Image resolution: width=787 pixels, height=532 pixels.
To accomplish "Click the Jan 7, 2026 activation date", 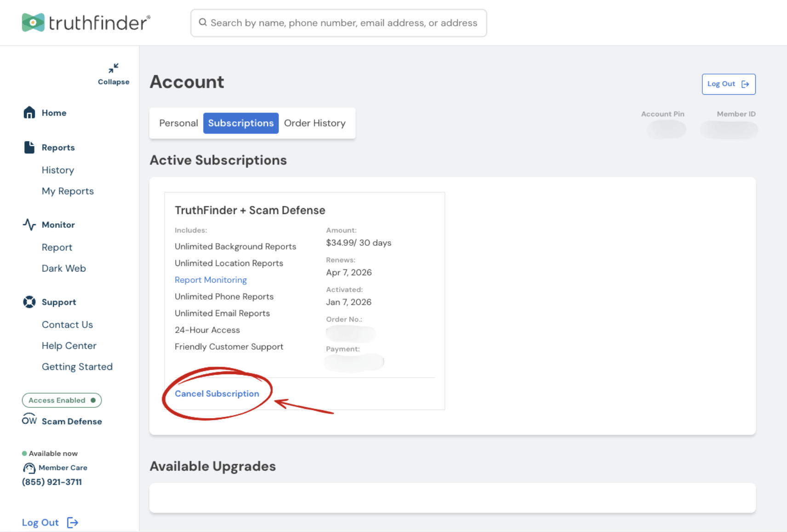I will point(349,302).
